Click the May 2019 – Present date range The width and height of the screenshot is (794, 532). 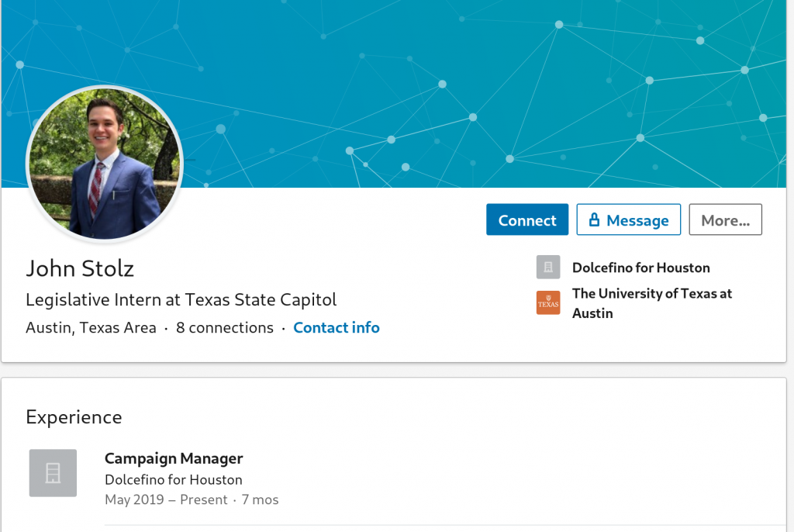pos(166,499)
